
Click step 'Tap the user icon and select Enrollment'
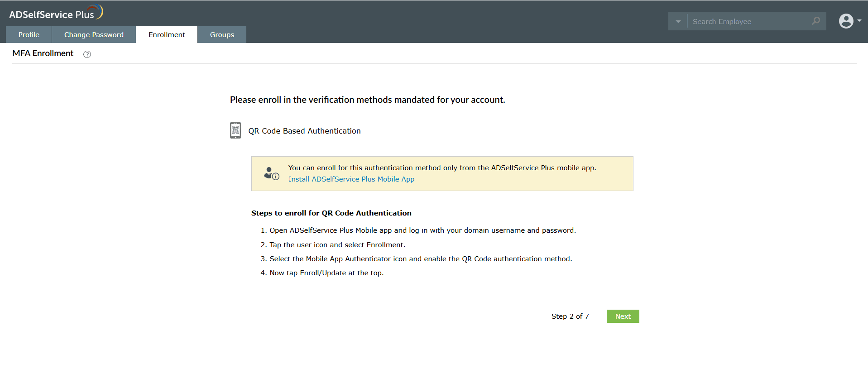337,244
